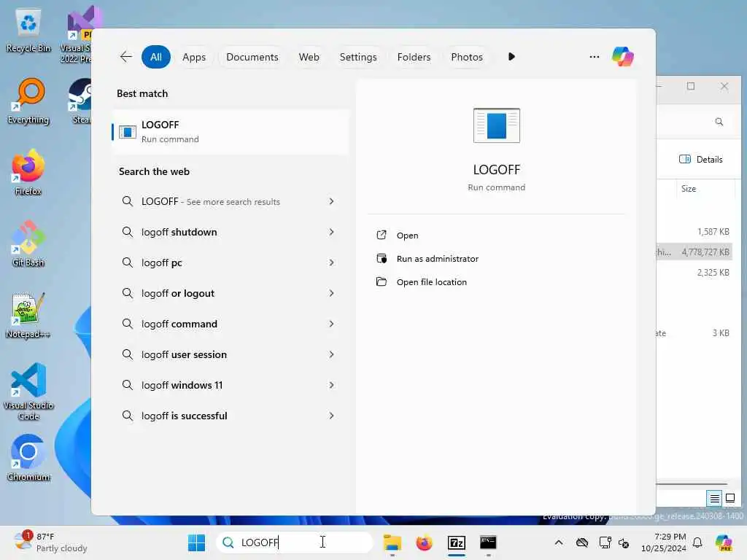
Task: Expand the 'logoff user session' chevron
Action: [331, 354]
